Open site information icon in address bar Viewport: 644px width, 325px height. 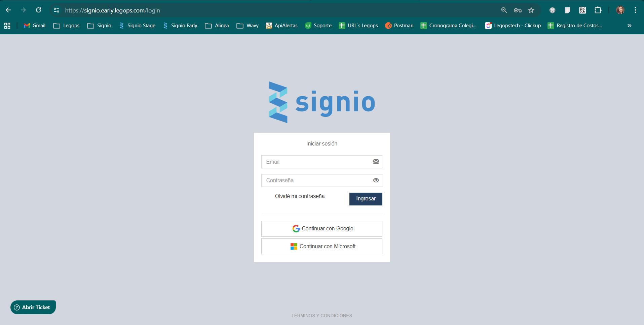click(56, 10)
